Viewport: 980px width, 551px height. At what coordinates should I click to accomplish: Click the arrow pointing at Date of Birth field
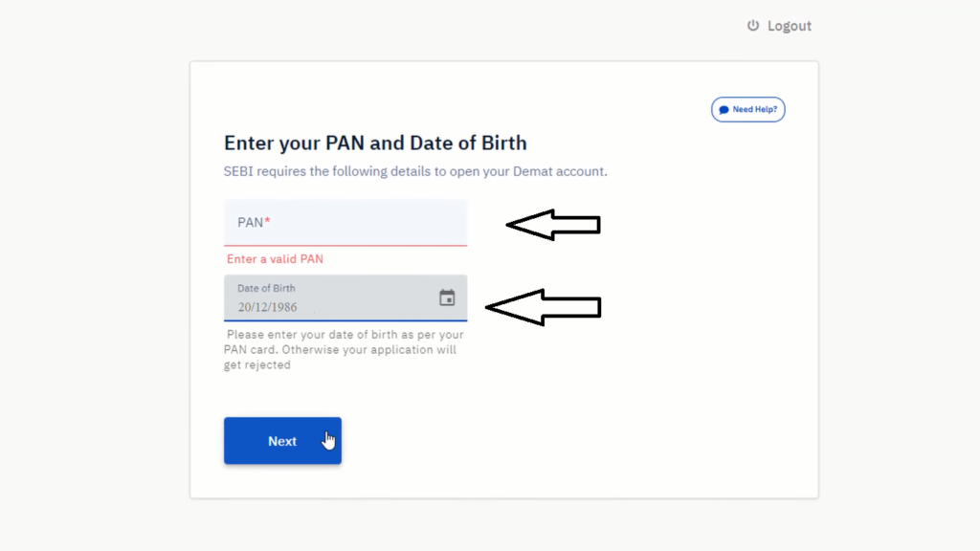(544, 307)
